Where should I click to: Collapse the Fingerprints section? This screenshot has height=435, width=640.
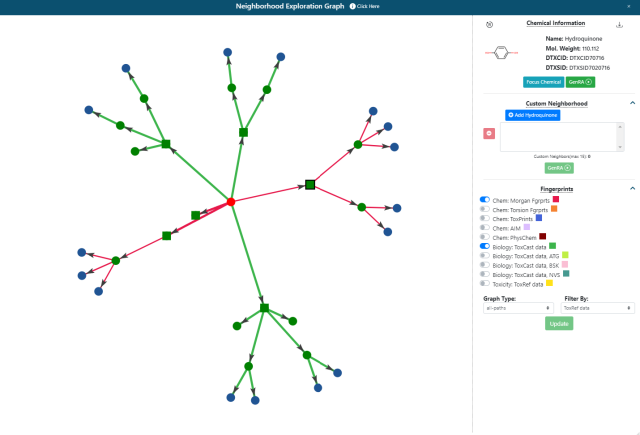click(632, 188)
